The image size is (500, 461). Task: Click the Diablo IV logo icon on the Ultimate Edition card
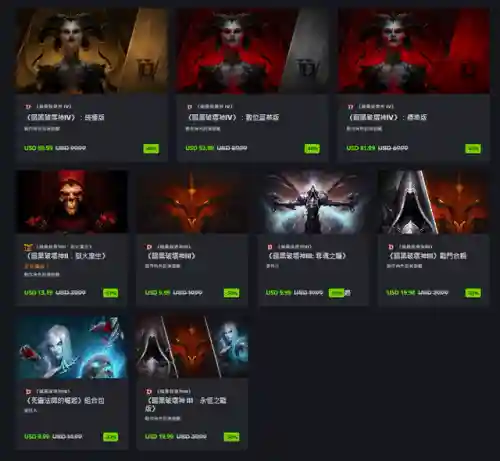(x=28, y=107)
